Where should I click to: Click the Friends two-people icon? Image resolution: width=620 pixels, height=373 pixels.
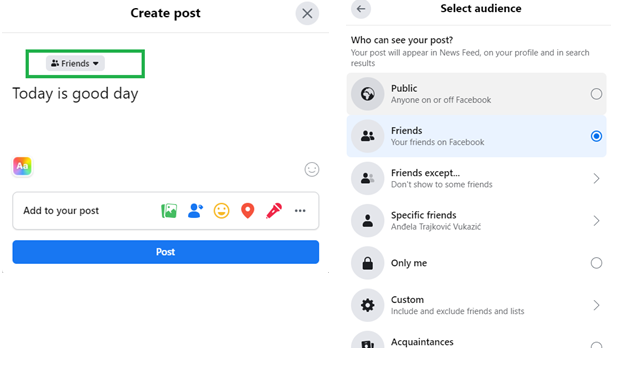click(368, 136)
